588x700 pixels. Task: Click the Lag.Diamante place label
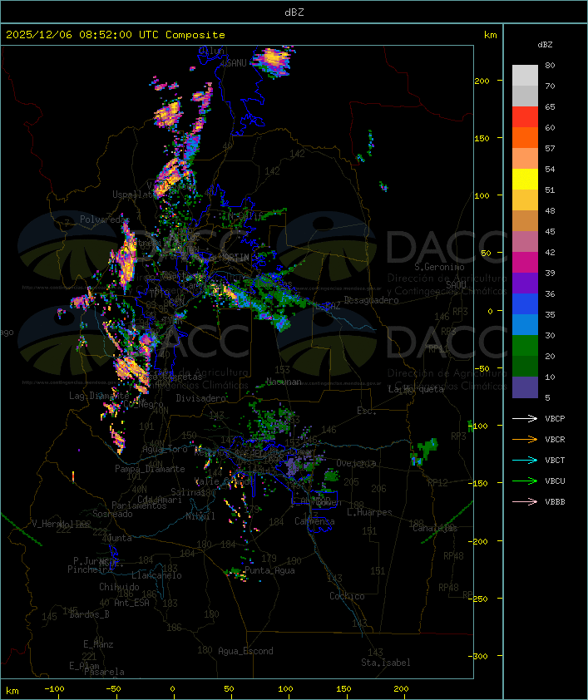(99, 396)
